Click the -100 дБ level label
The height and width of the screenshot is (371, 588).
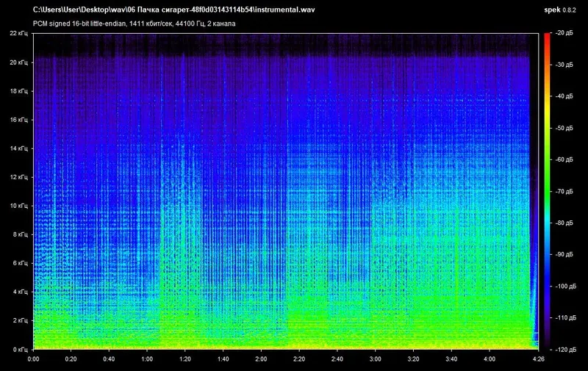(x=565, y=287)
